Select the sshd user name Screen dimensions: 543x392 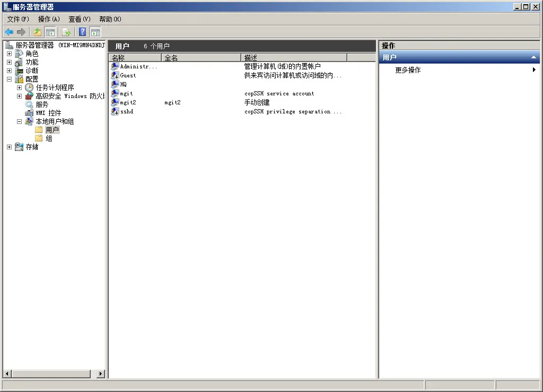point(127,111)
